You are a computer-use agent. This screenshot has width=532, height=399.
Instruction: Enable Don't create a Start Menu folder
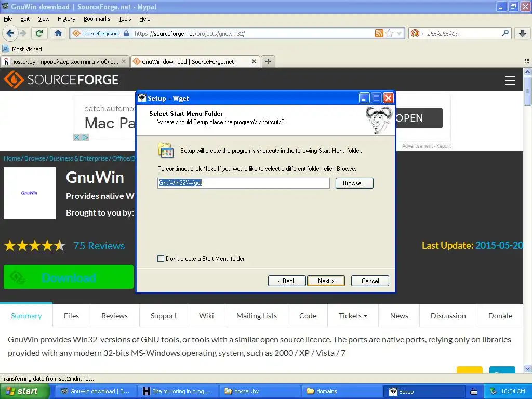pos(161,259)
